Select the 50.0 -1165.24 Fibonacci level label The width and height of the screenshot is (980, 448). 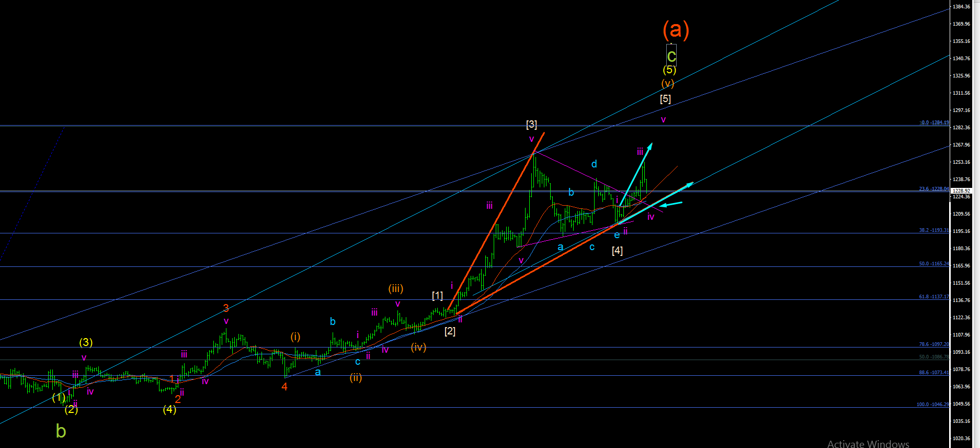click(x=934, y=264)
